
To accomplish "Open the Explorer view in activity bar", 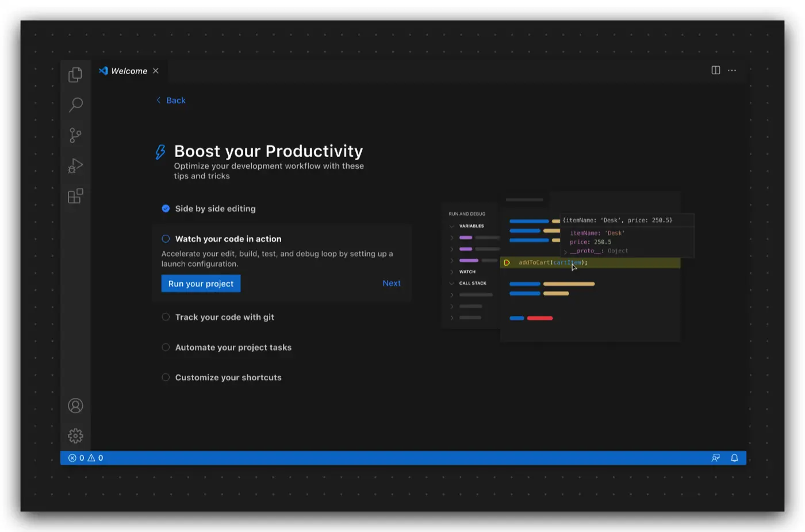I will [x=75, y=75].
